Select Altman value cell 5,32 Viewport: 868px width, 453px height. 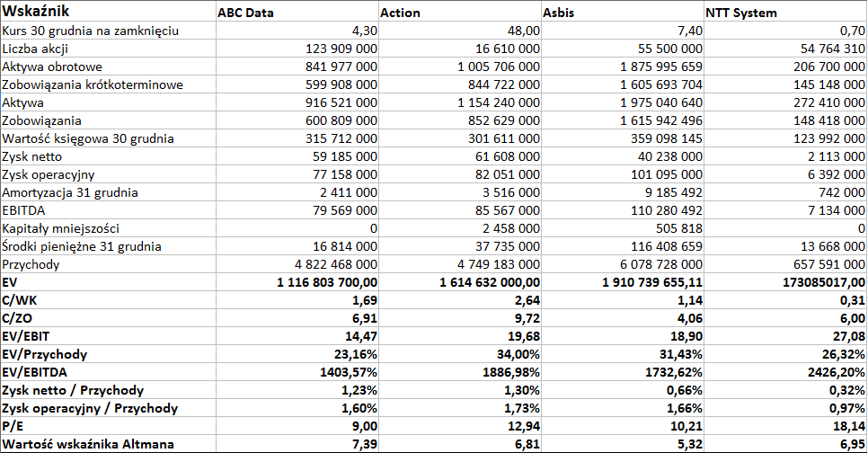point(623,444)
